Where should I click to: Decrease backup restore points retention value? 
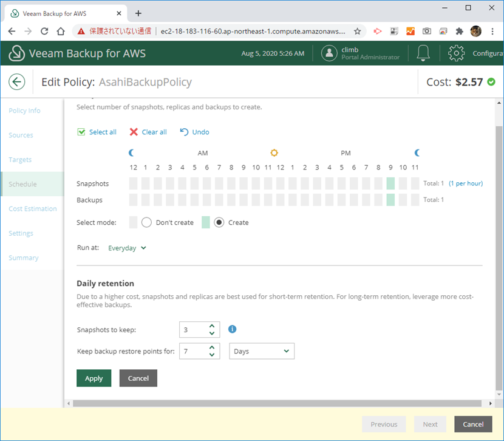[x=212, y=355]
